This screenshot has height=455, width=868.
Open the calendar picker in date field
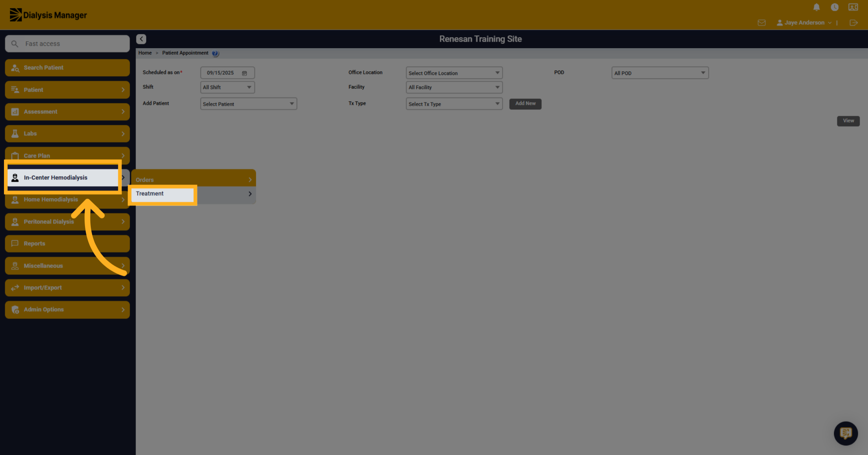tap(244, 73)
